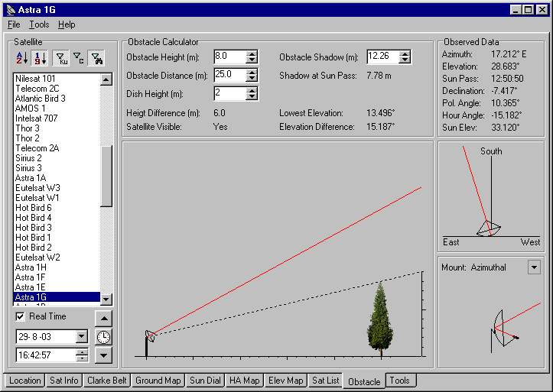Open the Tools menu

(39, 24)
